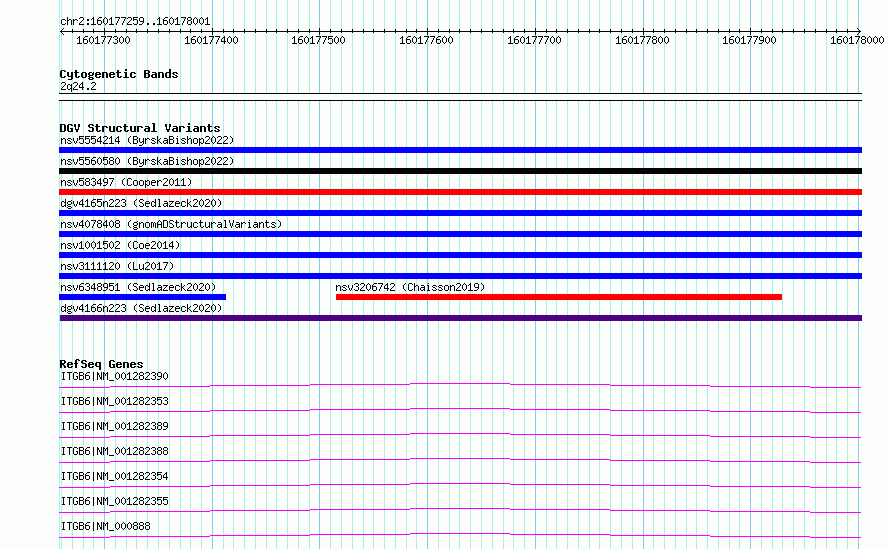Click the Cytogenetic Bands track title
The image size is (890, 549).
click(x=119, y=74)
